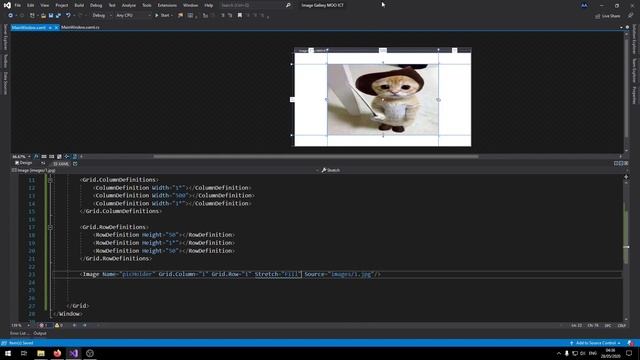
Task: Click the New Project toolbar icon
Action: point(32,16)
